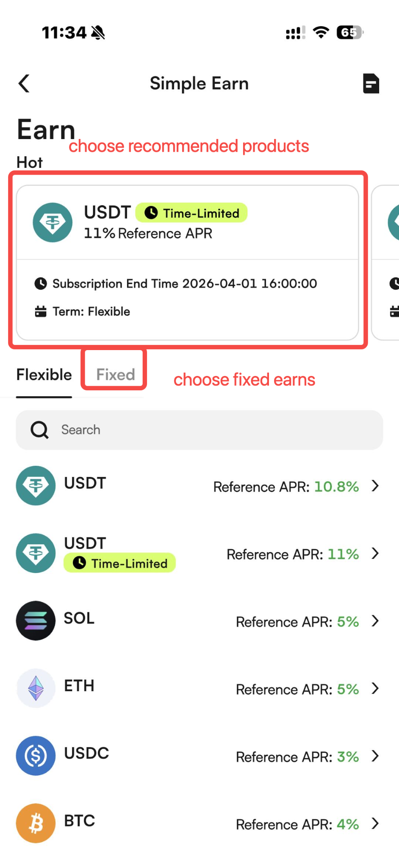Tap the back arrow icon

(24, 83)
